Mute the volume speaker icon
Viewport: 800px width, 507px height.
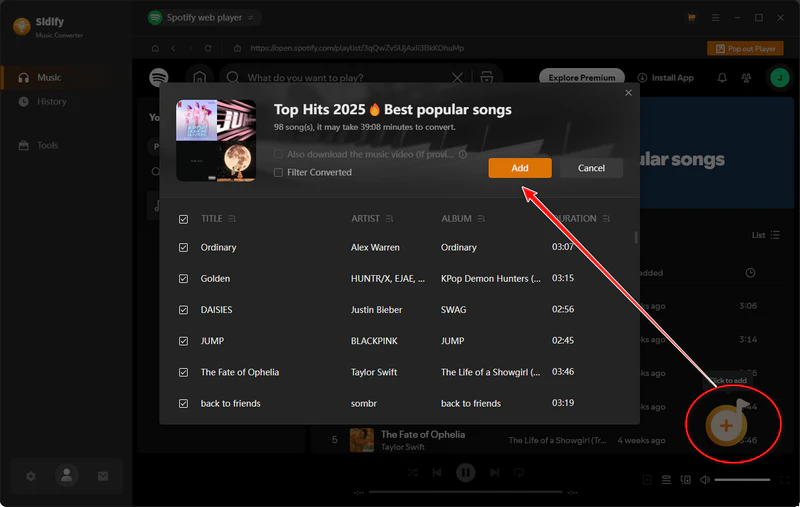point(705,479)
